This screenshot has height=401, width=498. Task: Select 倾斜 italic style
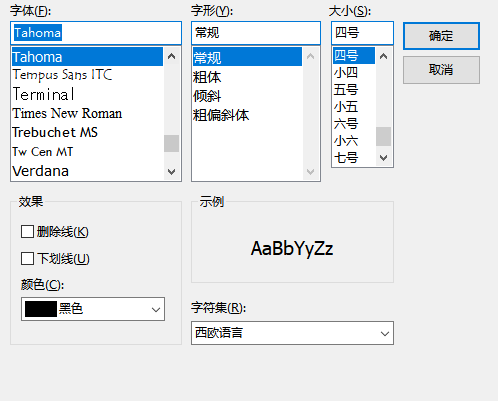pos(247,96)
